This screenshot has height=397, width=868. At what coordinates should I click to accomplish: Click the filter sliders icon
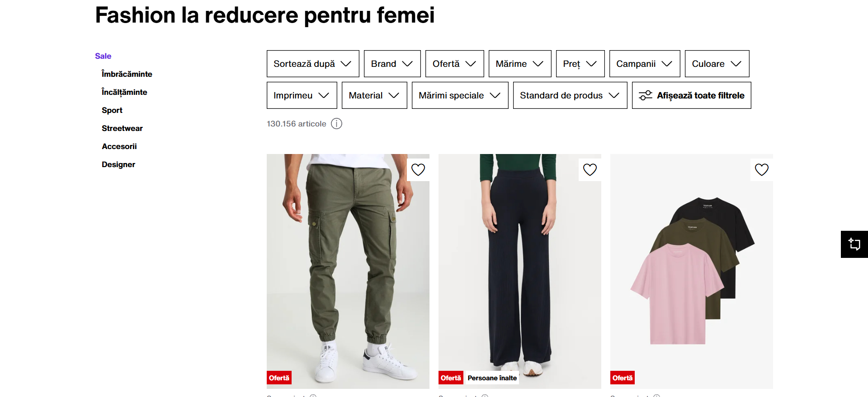click(646, 95)
